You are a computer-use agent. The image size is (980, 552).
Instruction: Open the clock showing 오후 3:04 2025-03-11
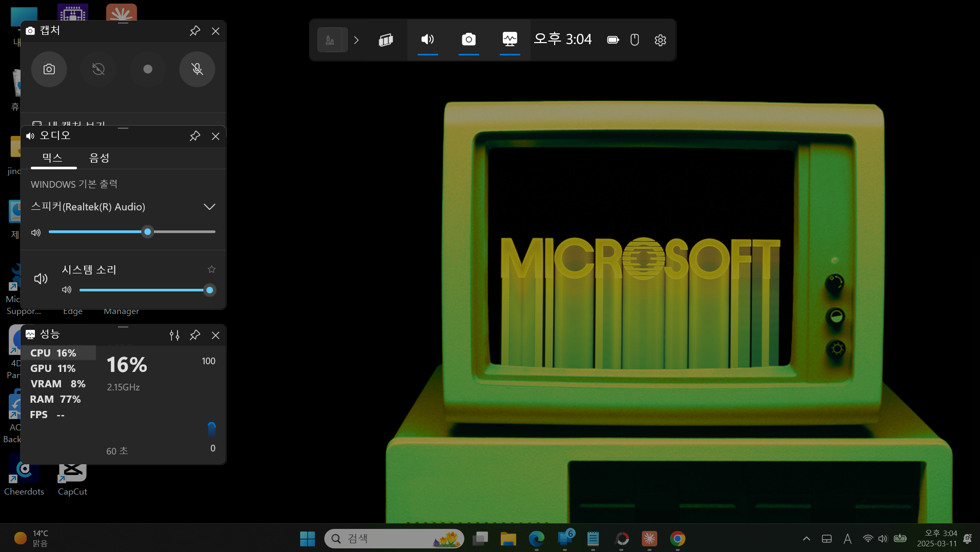[x=937, y=539]
